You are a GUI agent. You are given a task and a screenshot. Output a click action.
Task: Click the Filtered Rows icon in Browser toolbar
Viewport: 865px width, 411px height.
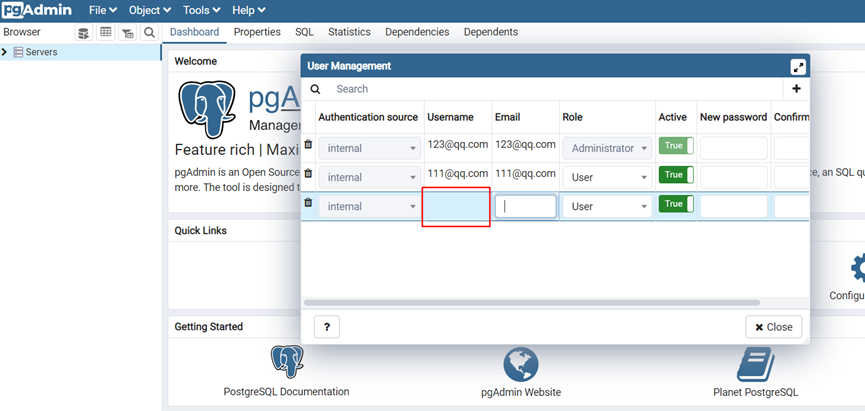pyautogui.click(x=127, y=33)
